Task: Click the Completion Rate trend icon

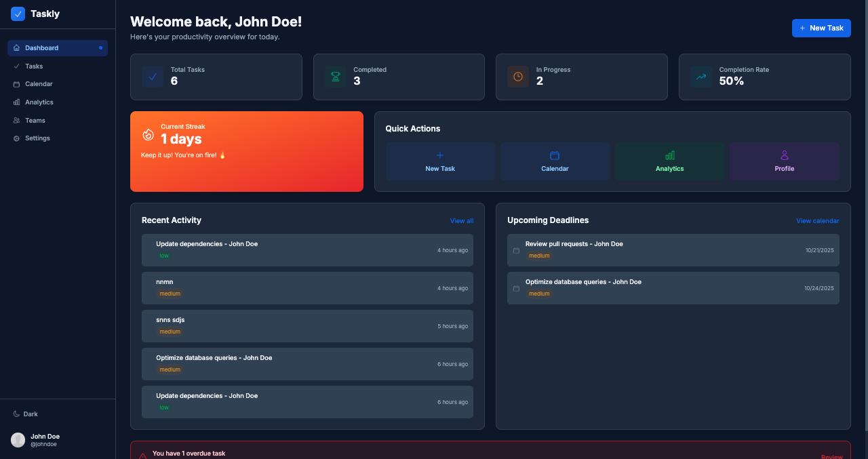Action: [701, 77]
